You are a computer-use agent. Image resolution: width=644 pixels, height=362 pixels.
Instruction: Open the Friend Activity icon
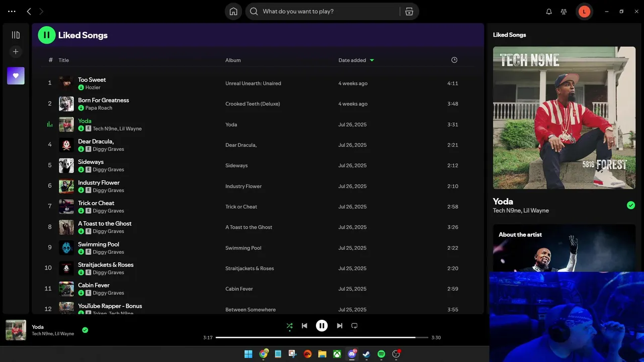[x=564, y=12]
